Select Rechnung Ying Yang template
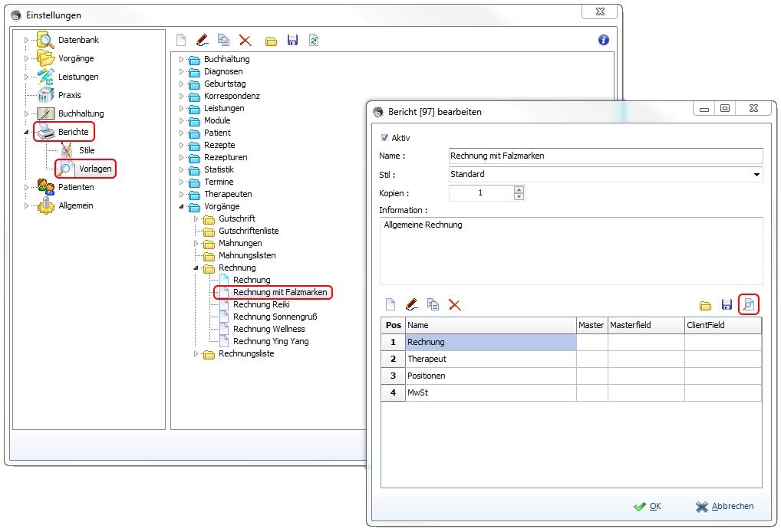Viewport: 781px width, 532px height. click(271, 341)
